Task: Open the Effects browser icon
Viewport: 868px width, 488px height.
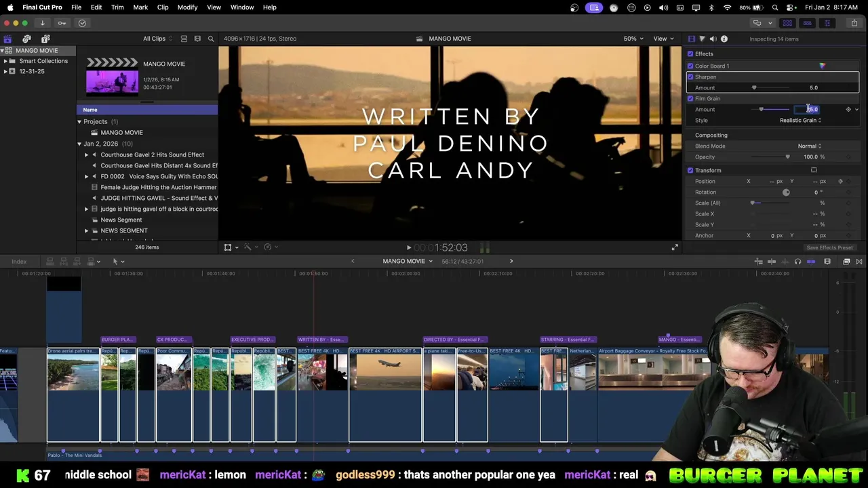Action: (x=846, y=262)
